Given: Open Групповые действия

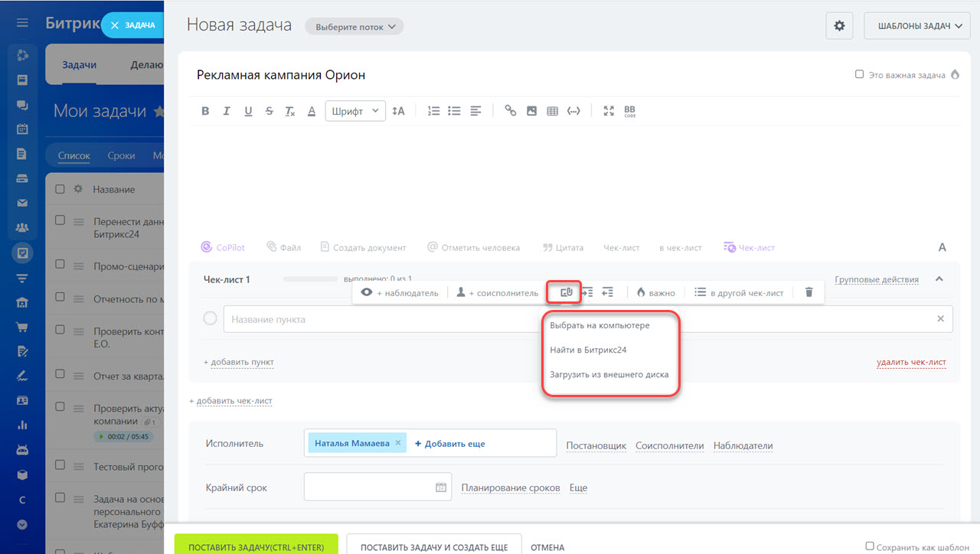Looking at the screenshot, I should (877, 279).
